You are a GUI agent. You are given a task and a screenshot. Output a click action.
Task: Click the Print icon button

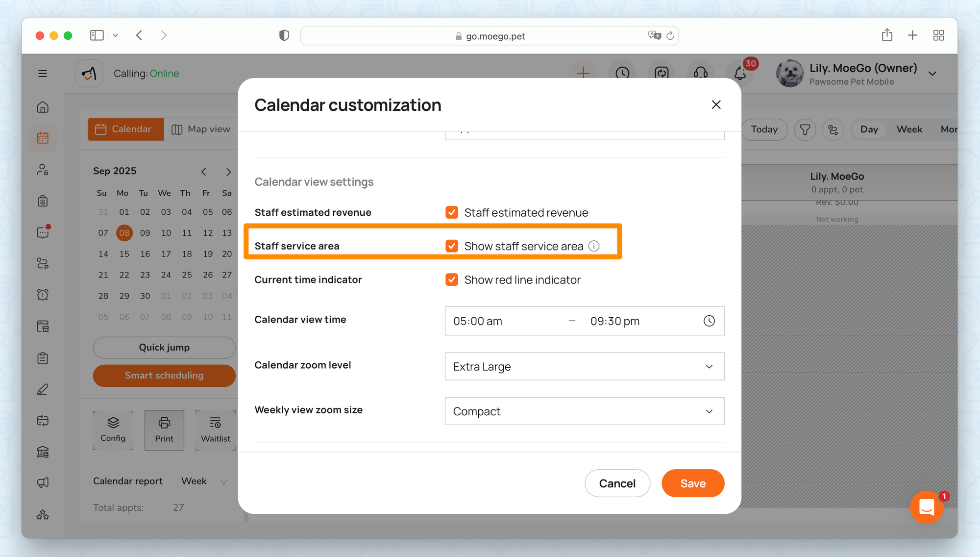pyautogui.click(x=164, y=430)
